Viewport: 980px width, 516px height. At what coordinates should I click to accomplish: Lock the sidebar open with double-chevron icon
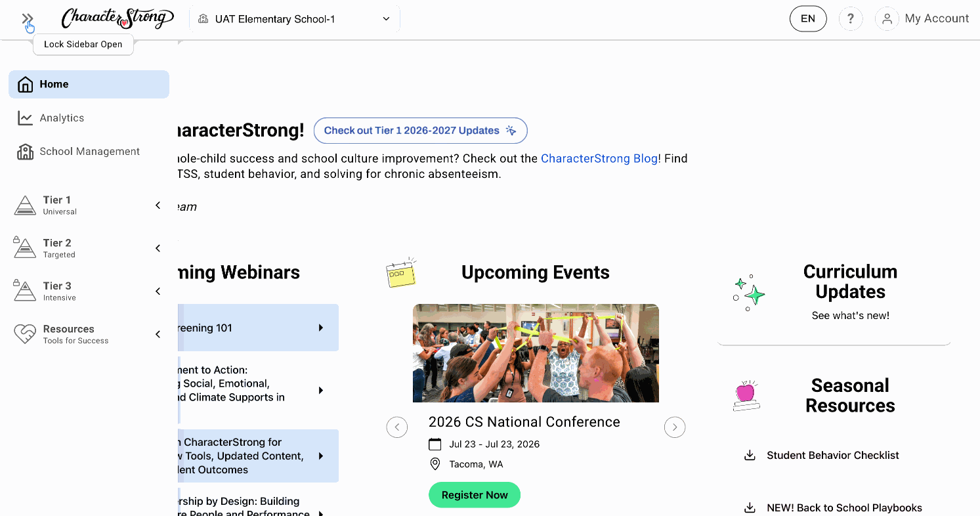27,19
